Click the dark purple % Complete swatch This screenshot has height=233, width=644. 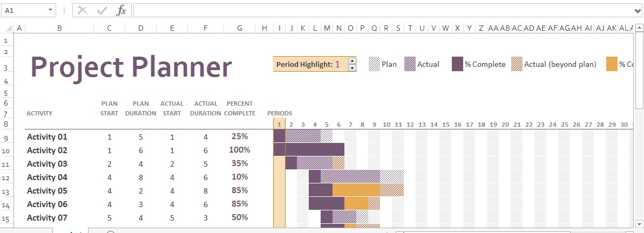(x=458, y=64)
